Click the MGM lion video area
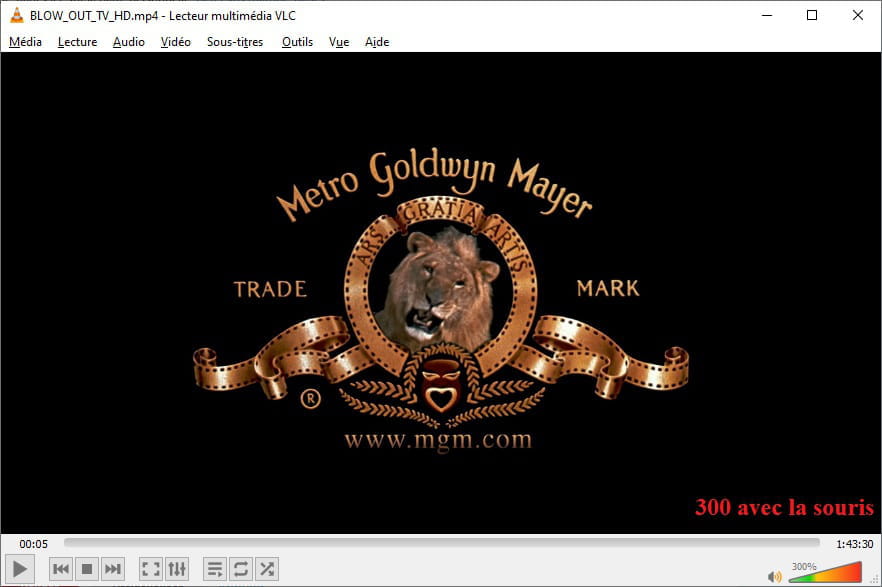This screenshot has height=587, width=882. click(440, 292)
